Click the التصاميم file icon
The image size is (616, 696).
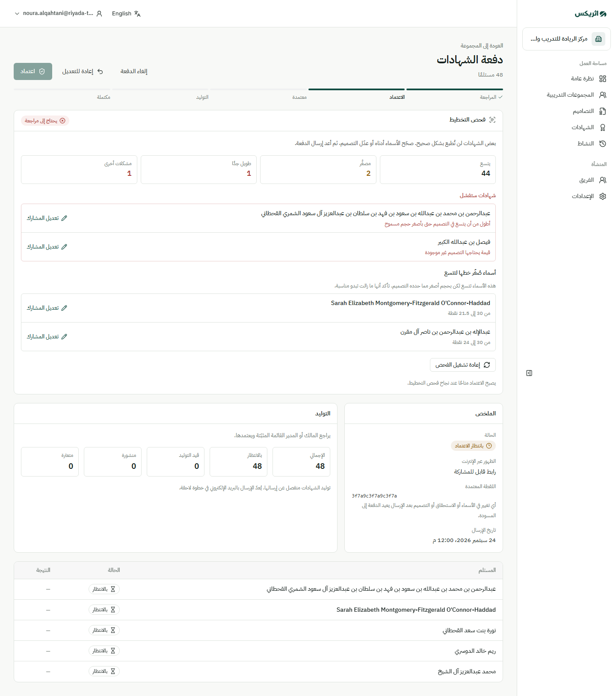pos(603,111)
